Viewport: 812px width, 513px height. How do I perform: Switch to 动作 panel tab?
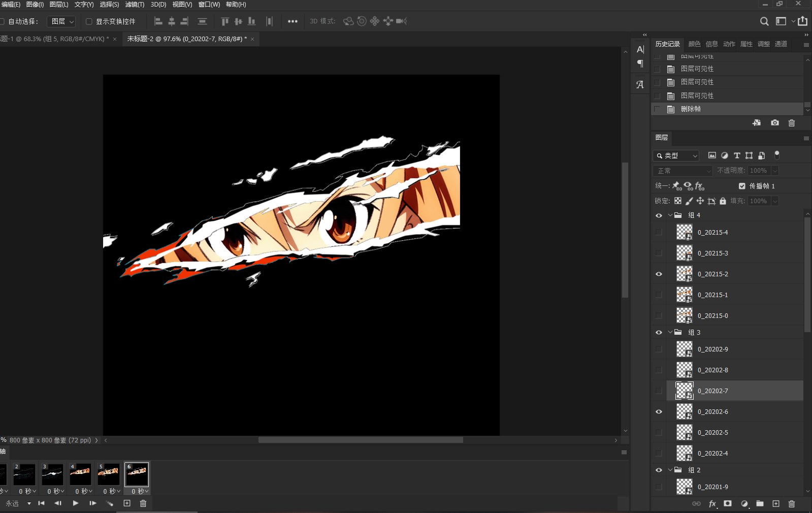(x=729, y=44)
